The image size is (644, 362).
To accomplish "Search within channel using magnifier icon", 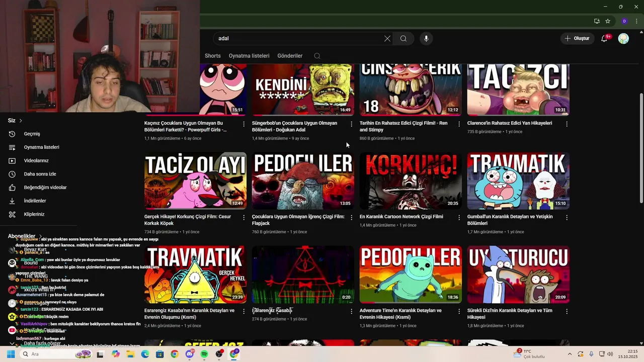I will point(317,56).
